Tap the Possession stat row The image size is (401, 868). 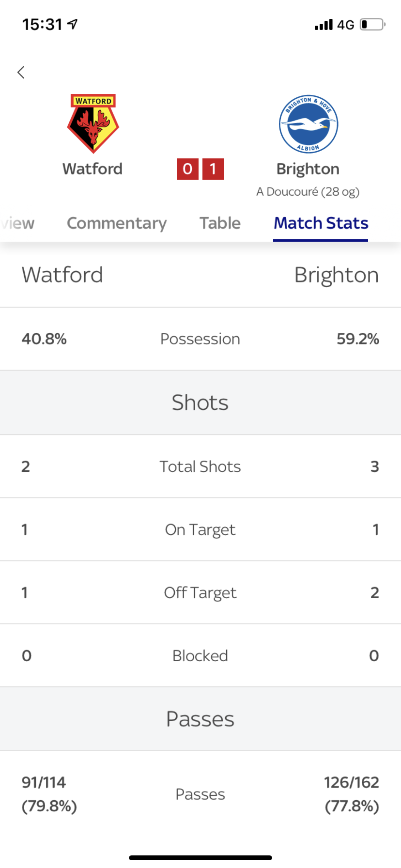click(200, 339)
